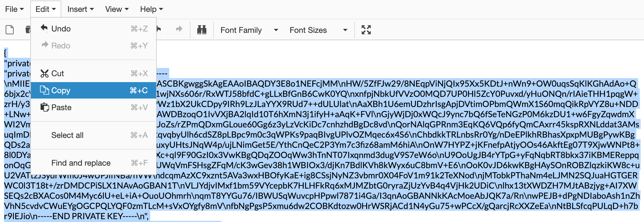Toggle fullscreen mode with the expand icon
This screenshot has height=222, width=644.
coord(366,29)
